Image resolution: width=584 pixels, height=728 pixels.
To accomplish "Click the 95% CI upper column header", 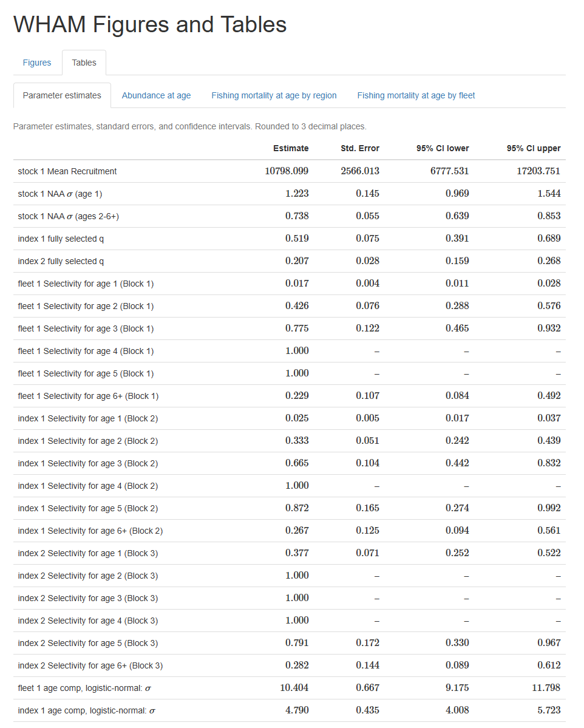I will click(x=532, y=148).
